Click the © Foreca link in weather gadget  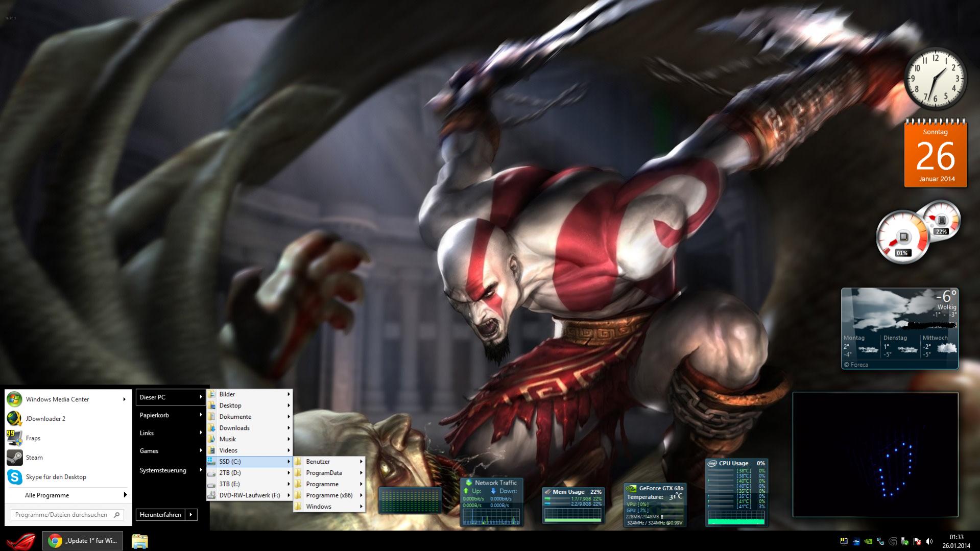(855, 365)
